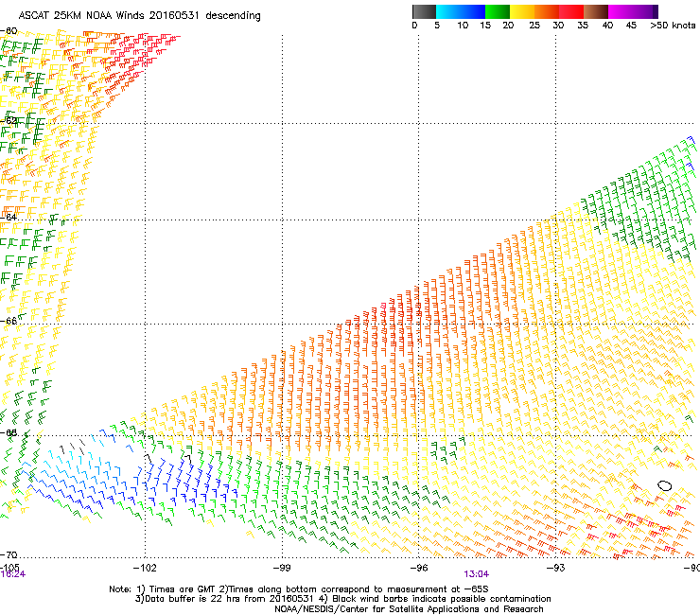Click the '-105' longitude axis label

point(9,567)
